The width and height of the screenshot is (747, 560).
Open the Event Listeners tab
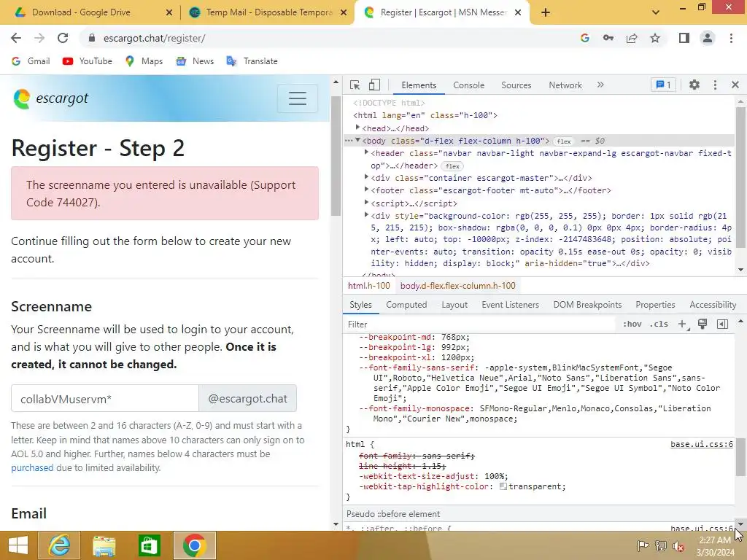[x=510, y=305]
